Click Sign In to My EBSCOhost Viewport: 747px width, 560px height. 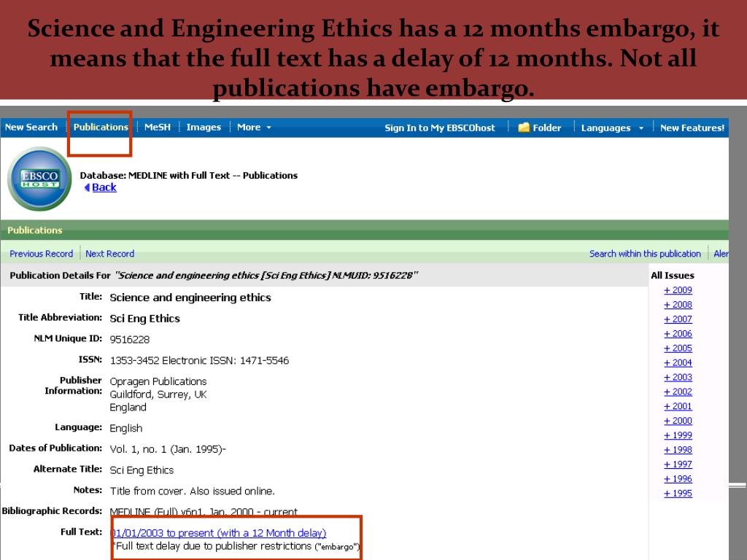[x=440, y=128]
